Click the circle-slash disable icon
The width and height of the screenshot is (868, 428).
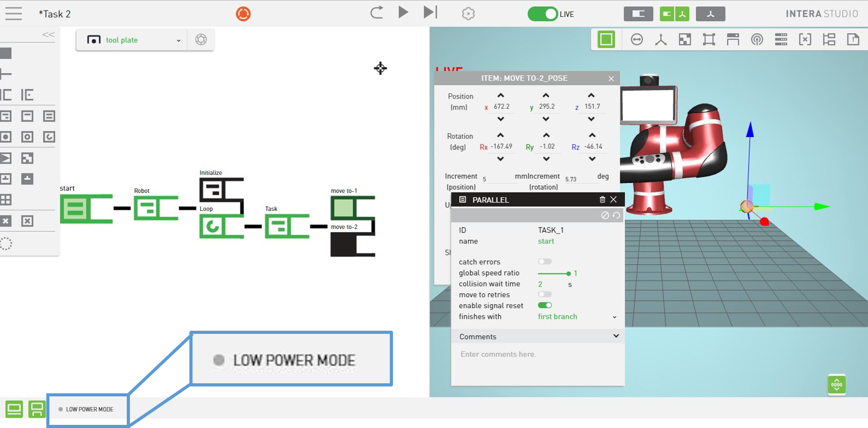pos(605,216)
